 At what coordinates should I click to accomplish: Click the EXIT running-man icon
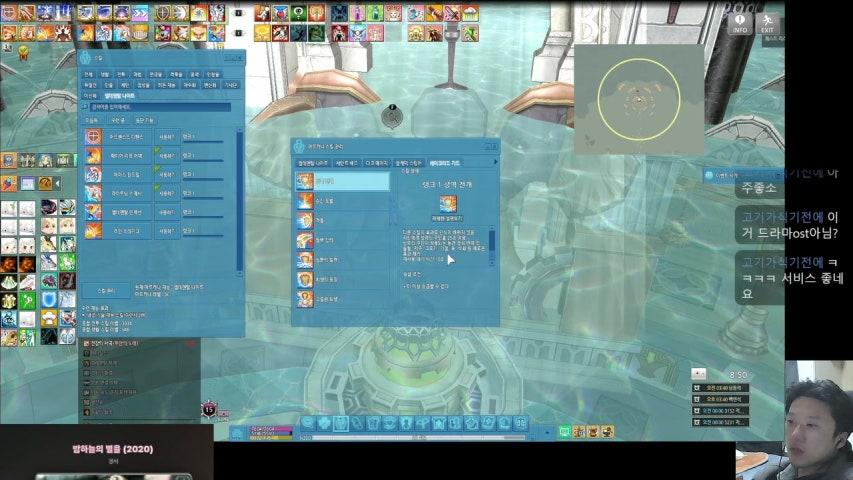point(767,22)
